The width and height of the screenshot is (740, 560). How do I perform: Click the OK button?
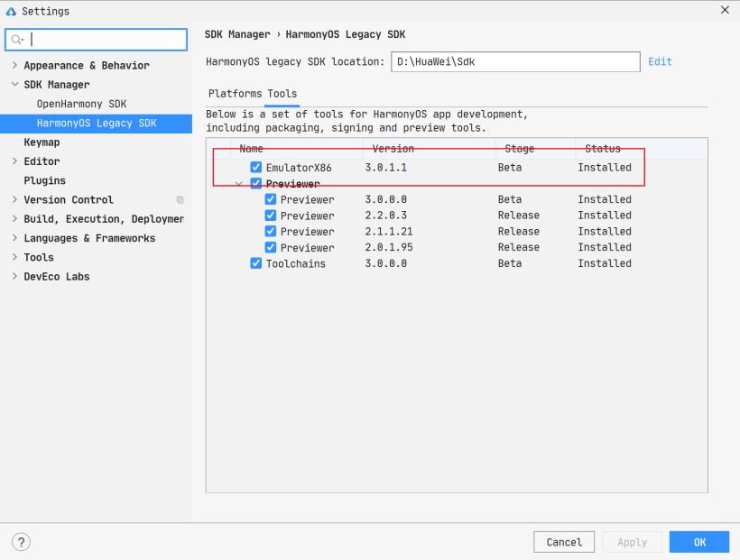(699, 542)
